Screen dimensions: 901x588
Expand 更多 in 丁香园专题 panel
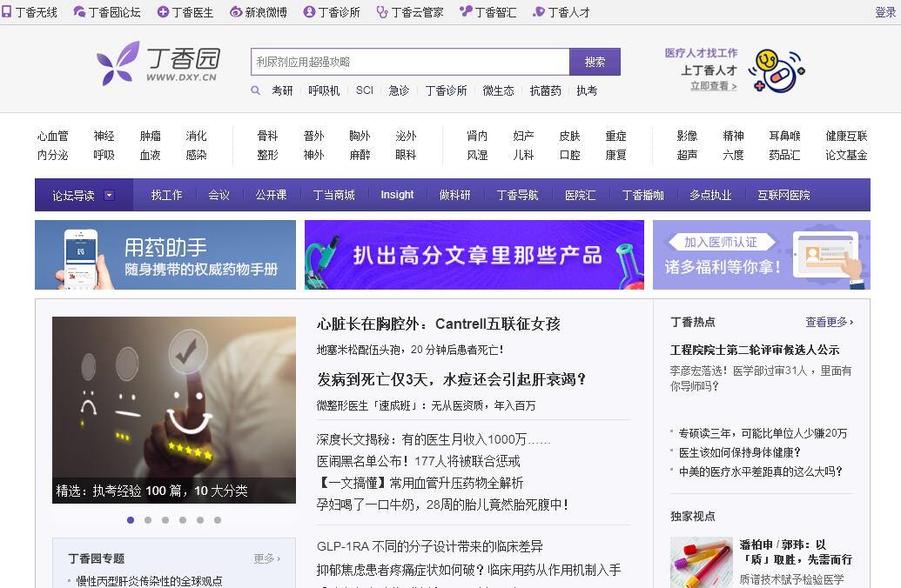(x=266, y=558)
